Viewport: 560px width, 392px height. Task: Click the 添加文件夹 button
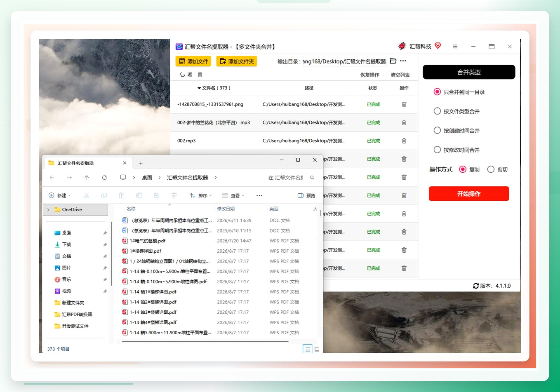tap(237, 61)
